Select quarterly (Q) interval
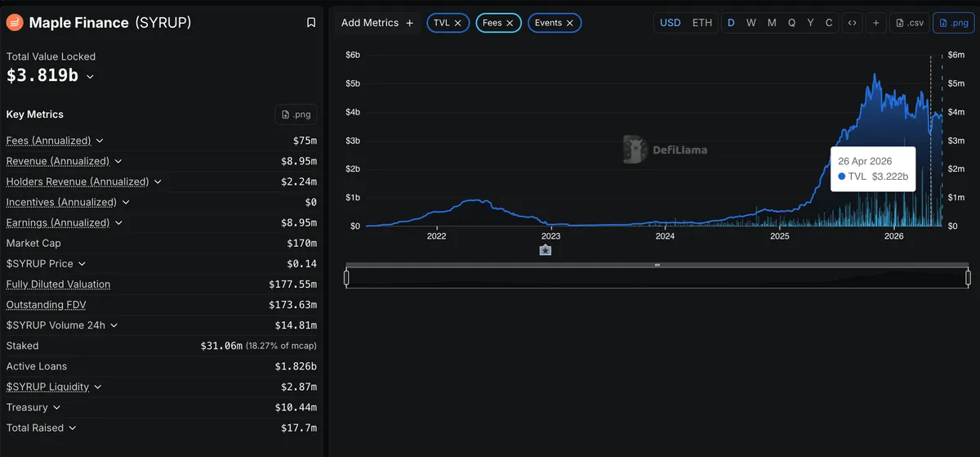This screenshot has width=980, height=457. [x=791, y=23]
